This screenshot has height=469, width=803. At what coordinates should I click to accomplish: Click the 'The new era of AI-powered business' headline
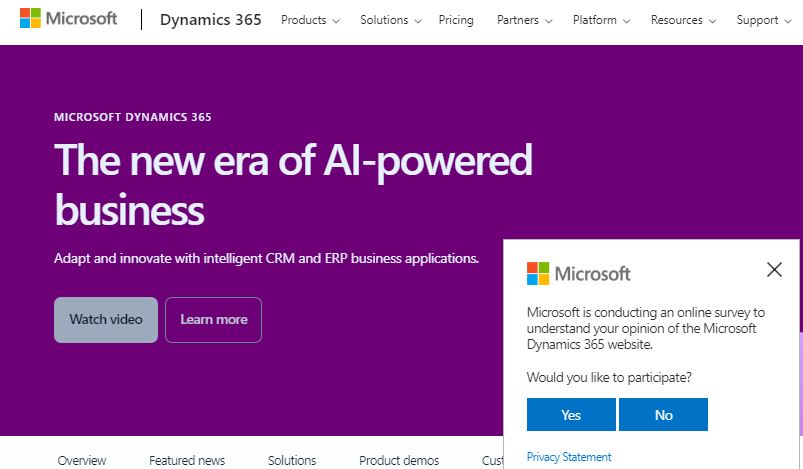pos(293,184)
